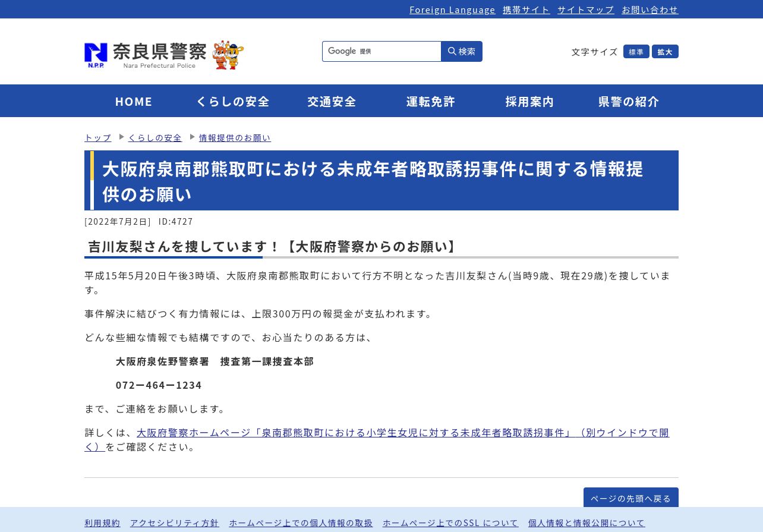Click ページの先頭へ戻る button

pos(631,498)
